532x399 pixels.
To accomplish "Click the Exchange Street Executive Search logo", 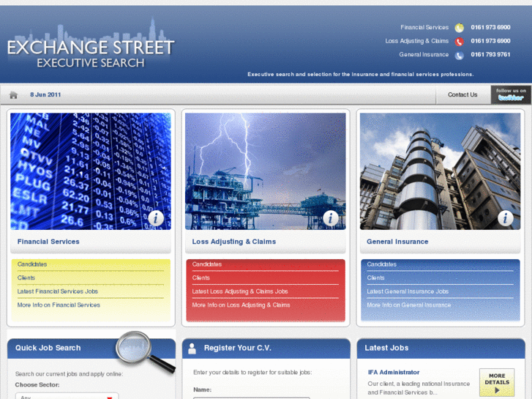I will click(x=91, y=44).
